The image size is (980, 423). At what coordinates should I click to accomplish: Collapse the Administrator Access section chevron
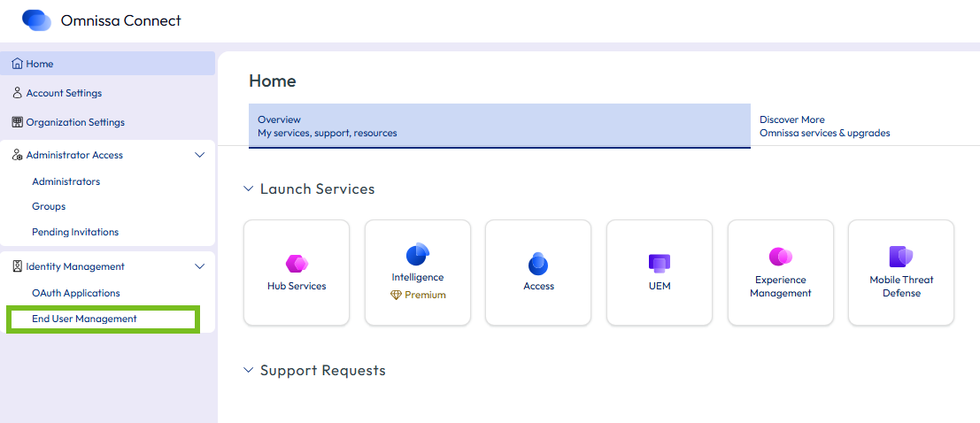click(x=200, y=155)
